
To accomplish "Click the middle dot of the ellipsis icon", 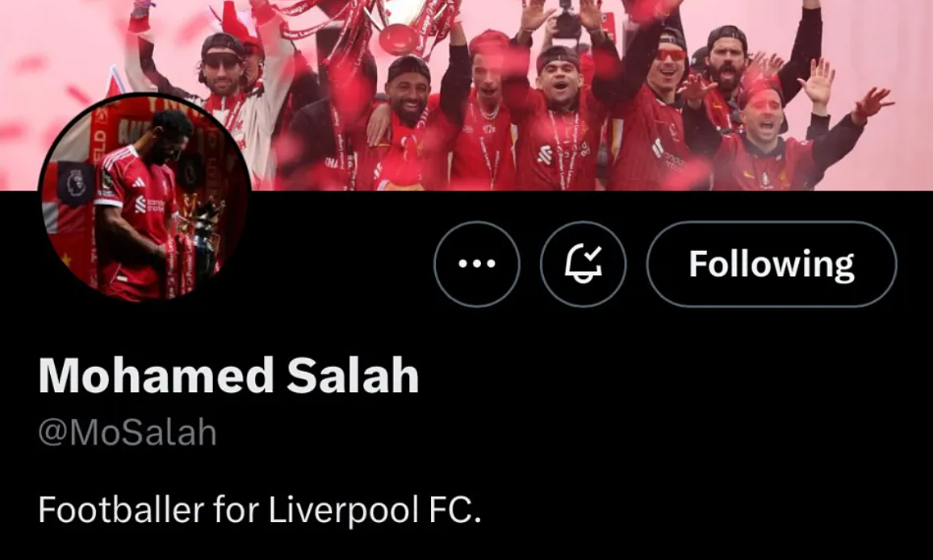I will click(x=477, y=264).
